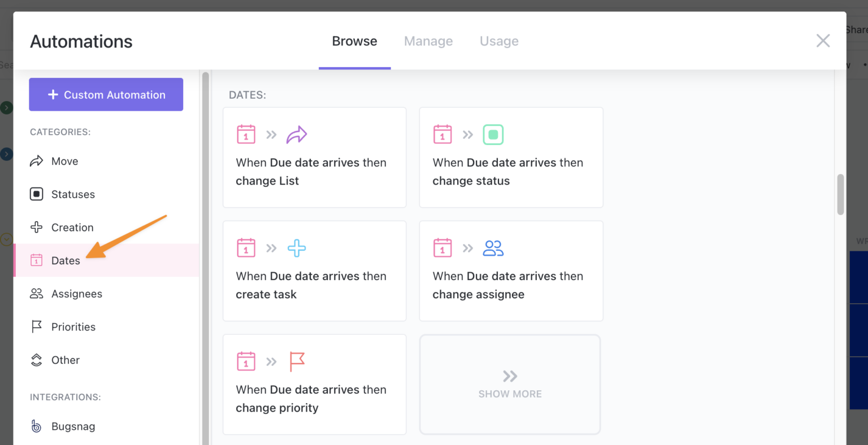Click the green status icon on change status card
The width and height of the screenshot is (868, 445).
click(x=493, y=134)
